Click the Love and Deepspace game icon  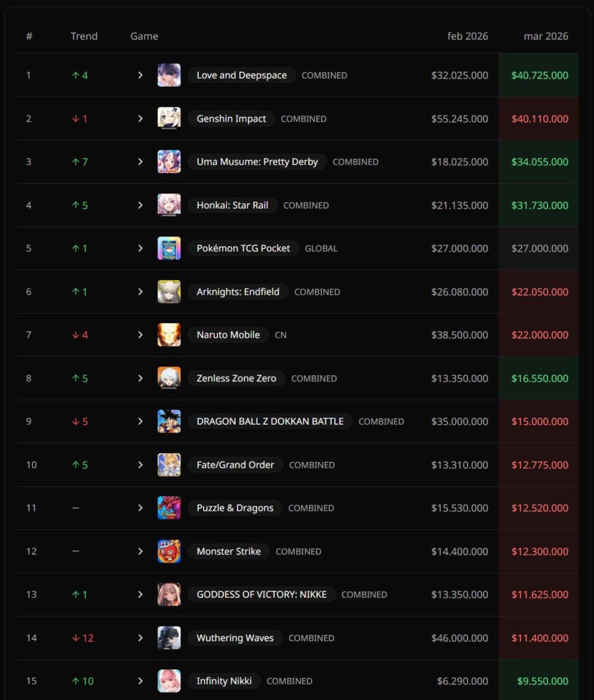click(x=169, y=75)
